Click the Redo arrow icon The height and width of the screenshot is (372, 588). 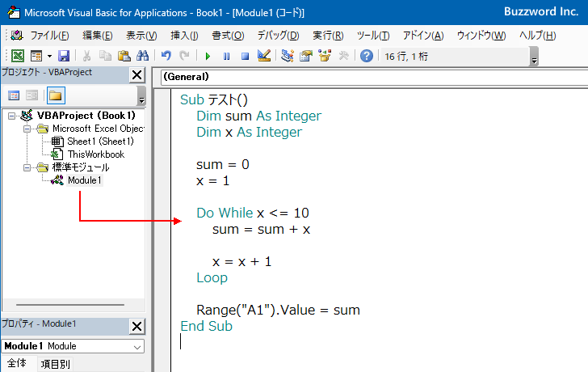pos(184,56)
